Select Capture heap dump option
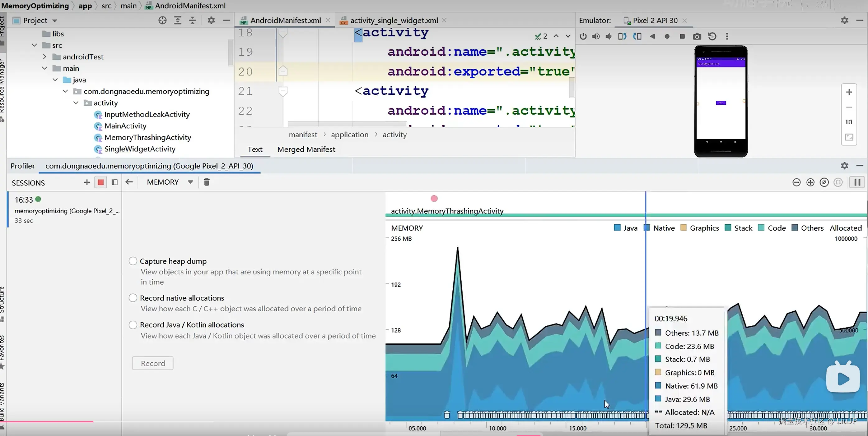The image size is (868, 436). [x=133, y=261]
